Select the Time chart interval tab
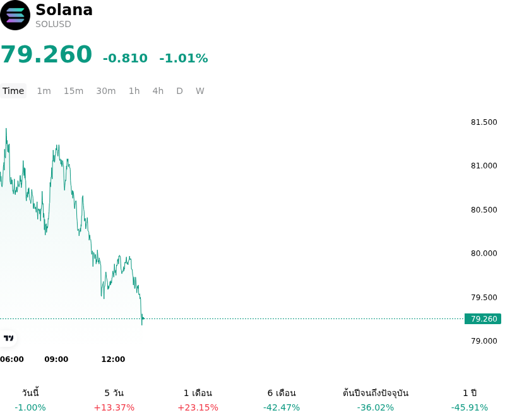Screen dimensions: 505x420 (x=13, y=91)
